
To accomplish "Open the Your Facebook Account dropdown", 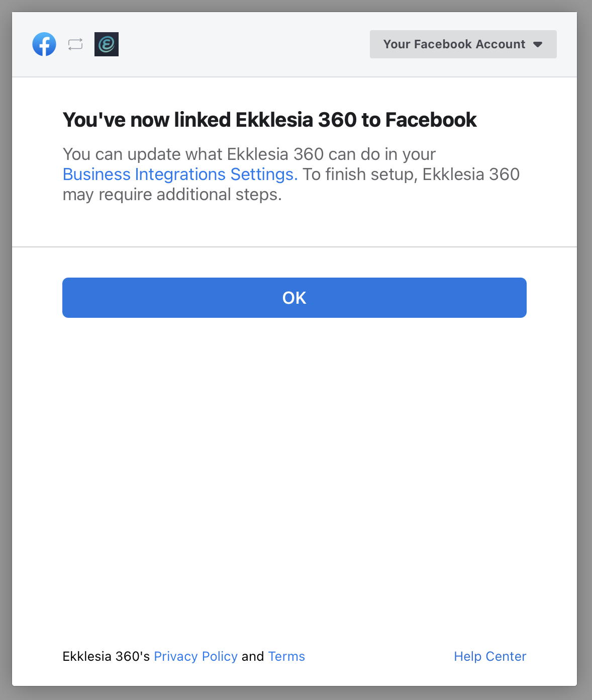I will coord(463,44).
